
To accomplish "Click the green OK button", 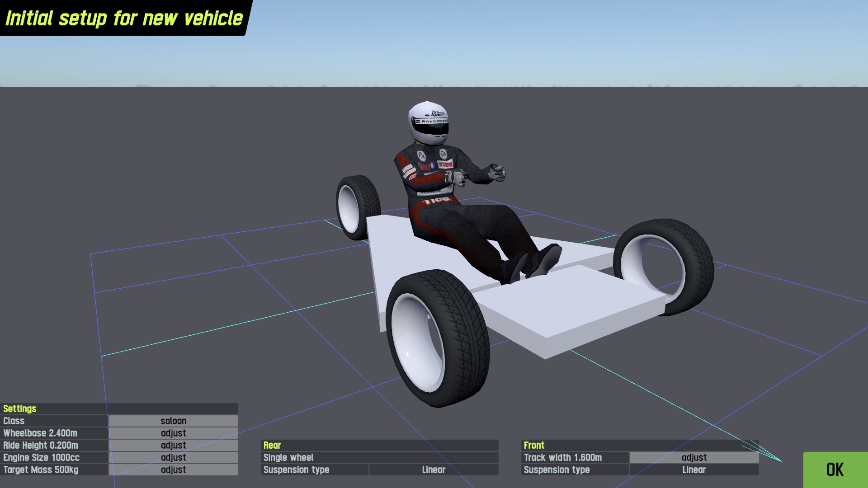I will tap(835, 469).
